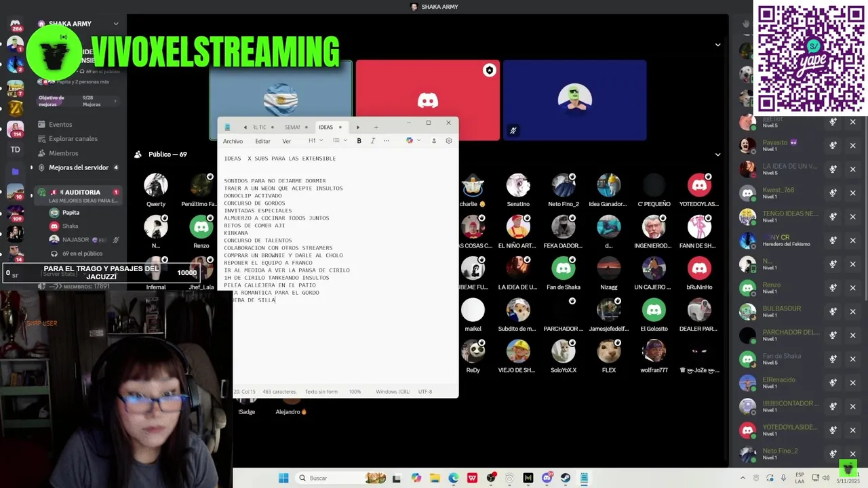Open the Archivo menu in Notepad
868x488 pixels.
[233, 142]
